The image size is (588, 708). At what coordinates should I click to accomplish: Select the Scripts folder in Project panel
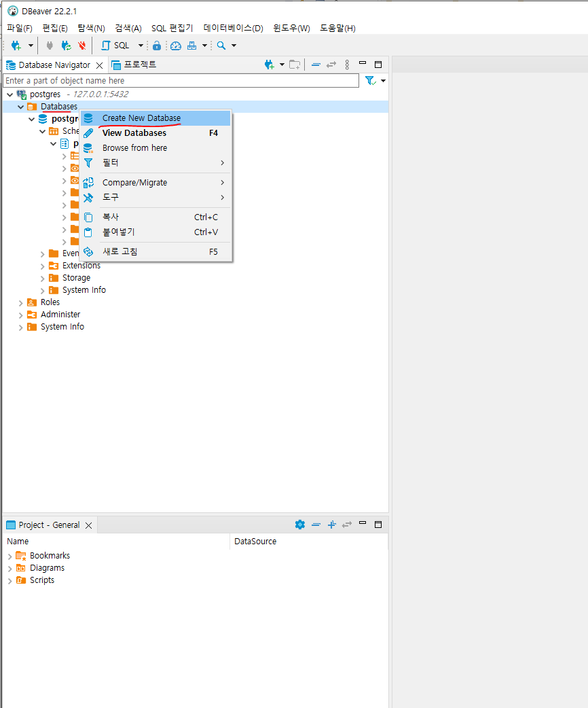pyautogui.click(x=42, y=580)
